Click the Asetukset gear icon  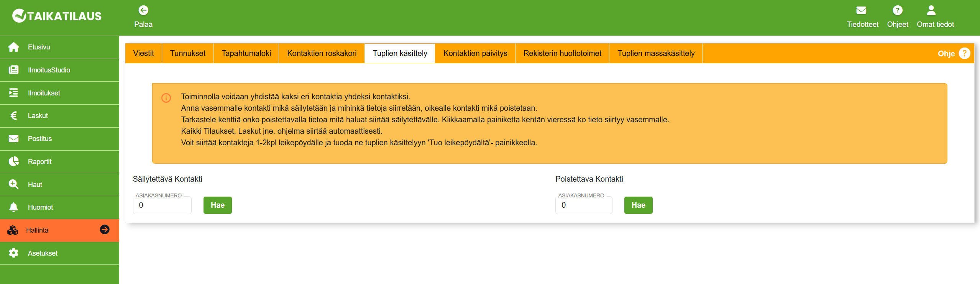14,253
